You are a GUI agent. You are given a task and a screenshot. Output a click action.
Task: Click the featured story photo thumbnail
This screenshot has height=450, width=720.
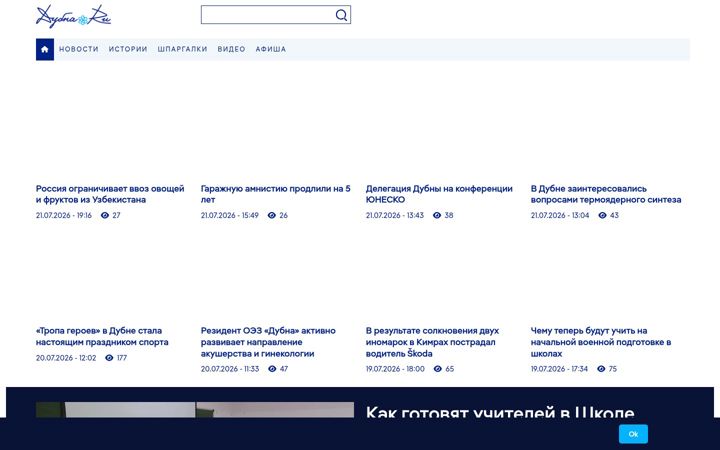(195, 410)
